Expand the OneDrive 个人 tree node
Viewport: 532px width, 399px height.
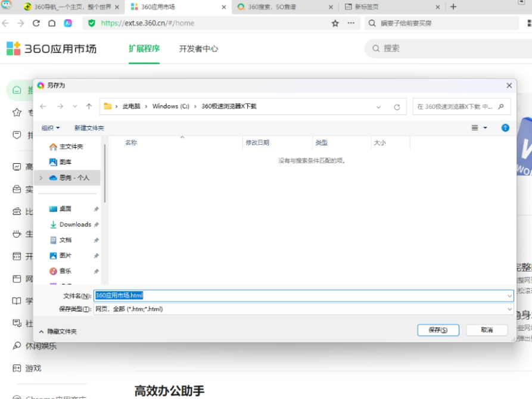coord(41,178)
